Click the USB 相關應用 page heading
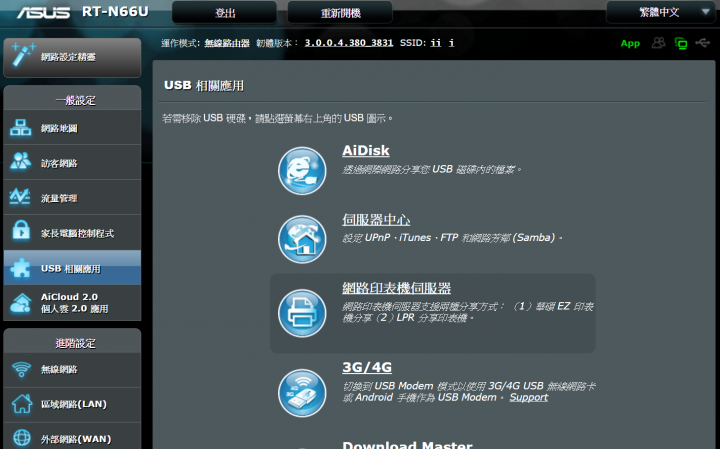This screenshot has width=720, height=449. [204, 85]
